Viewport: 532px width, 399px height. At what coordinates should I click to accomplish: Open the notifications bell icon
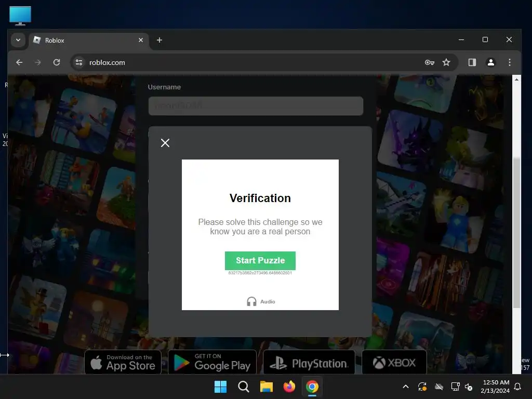click(518, 387)
